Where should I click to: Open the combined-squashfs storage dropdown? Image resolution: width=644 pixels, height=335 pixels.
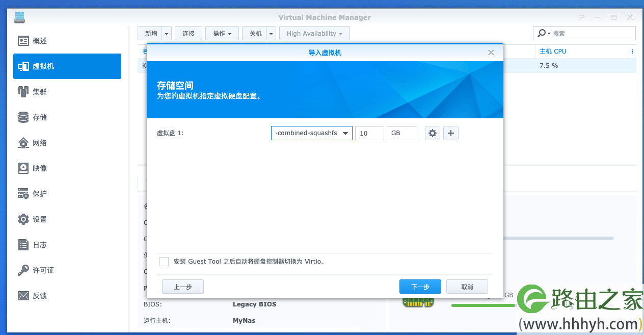312,133
